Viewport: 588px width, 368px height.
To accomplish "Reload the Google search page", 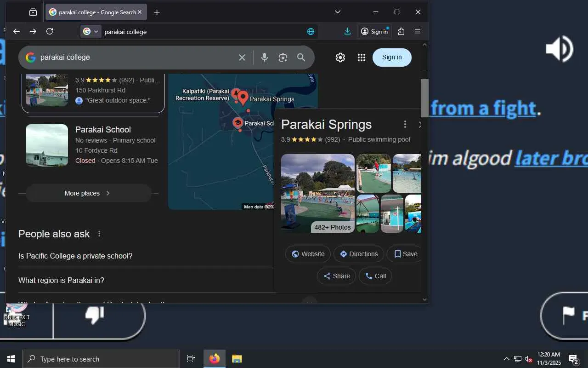I will 50,31.
